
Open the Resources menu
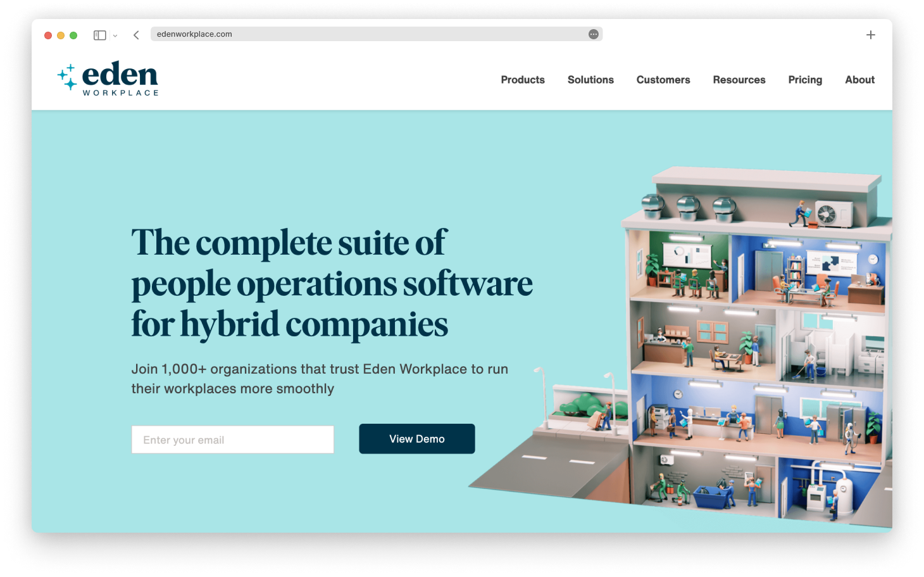[x=739, y=80]
